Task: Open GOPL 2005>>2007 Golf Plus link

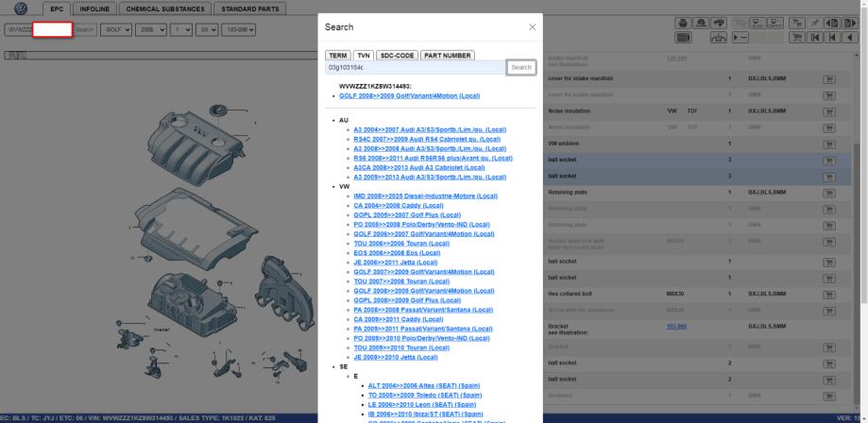Action: click(x=407, y=215)
